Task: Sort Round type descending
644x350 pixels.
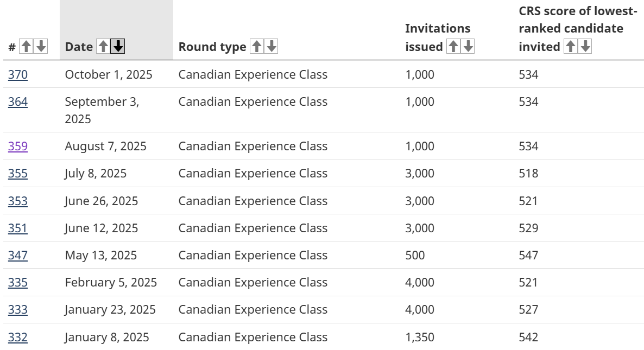Action: (272, 47)
